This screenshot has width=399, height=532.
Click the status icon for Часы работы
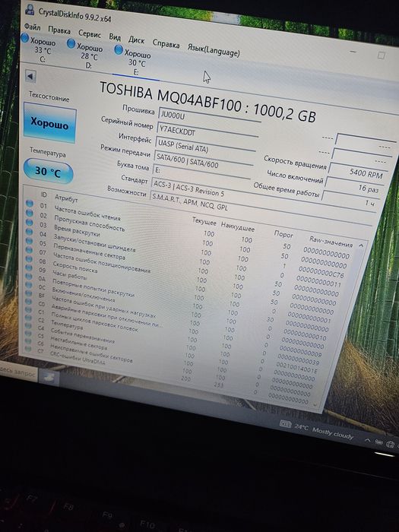pos(29,268)
